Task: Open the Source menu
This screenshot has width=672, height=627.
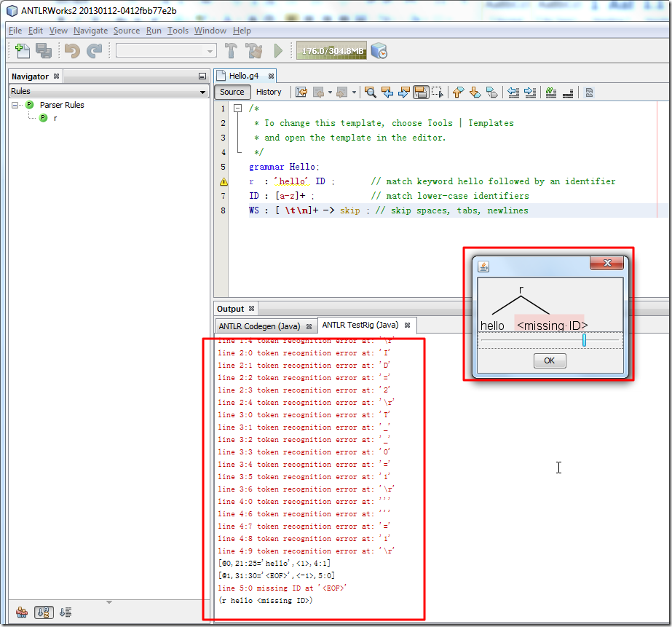Action: pyautogui.click(x=127, y=31)
